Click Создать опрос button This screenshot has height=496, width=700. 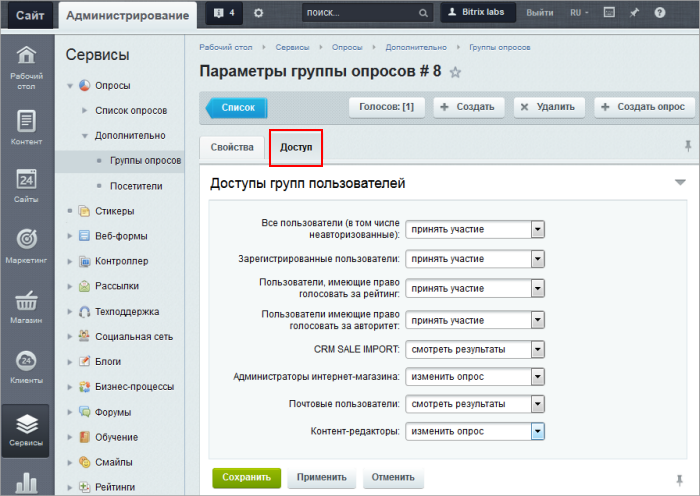point(644,107)
